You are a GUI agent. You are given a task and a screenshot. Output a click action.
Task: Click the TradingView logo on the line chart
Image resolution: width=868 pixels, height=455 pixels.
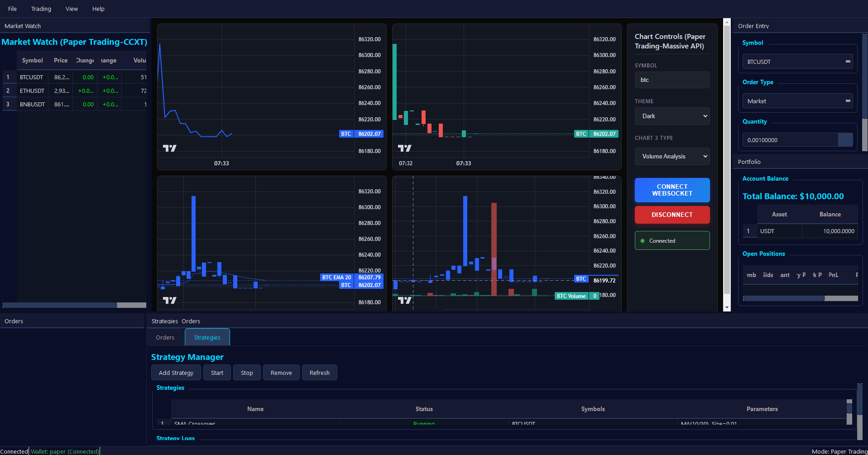pyautogui.click(x=170, y=148)
